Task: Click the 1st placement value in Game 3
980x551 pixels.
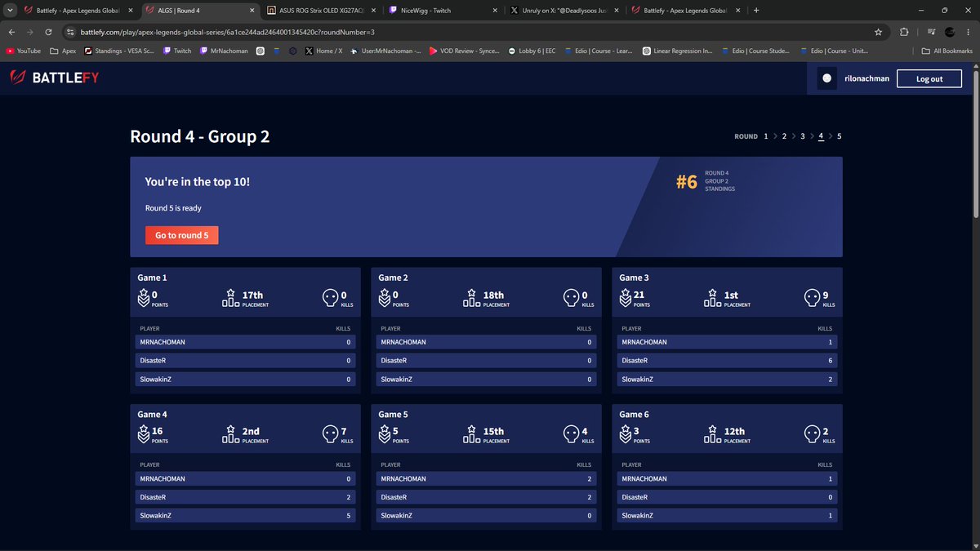Action: [731, 295]
